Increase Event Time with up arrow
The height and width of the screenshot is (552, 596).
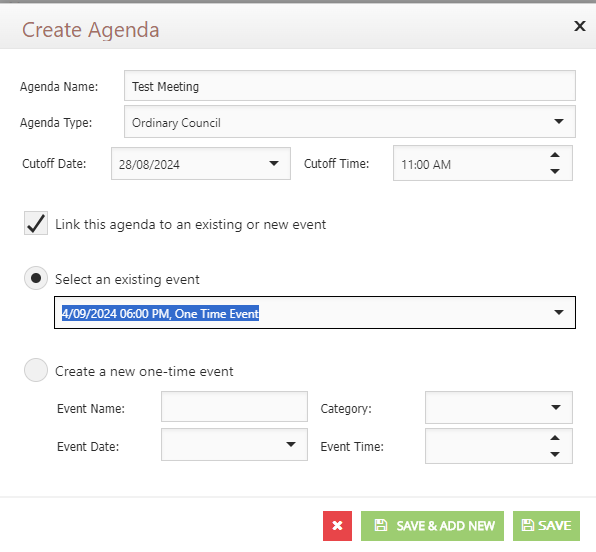coord(555,438)
